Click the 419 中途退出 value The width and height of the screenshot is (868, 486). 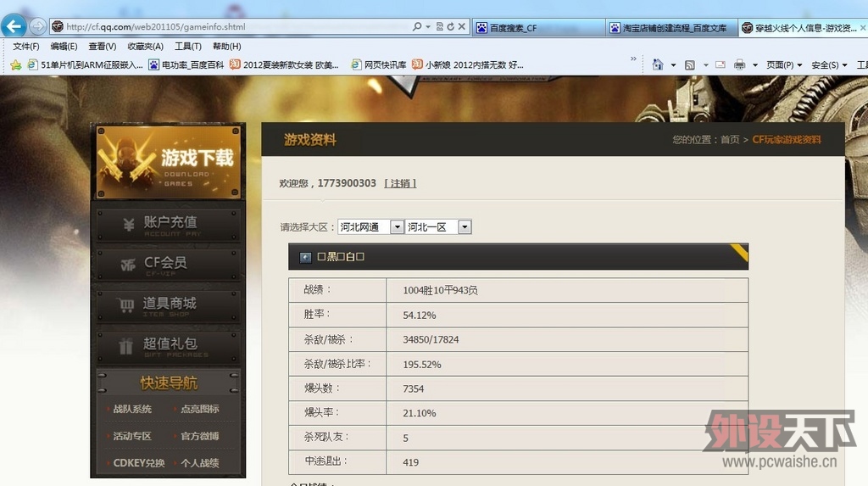[x=411, y=463]
